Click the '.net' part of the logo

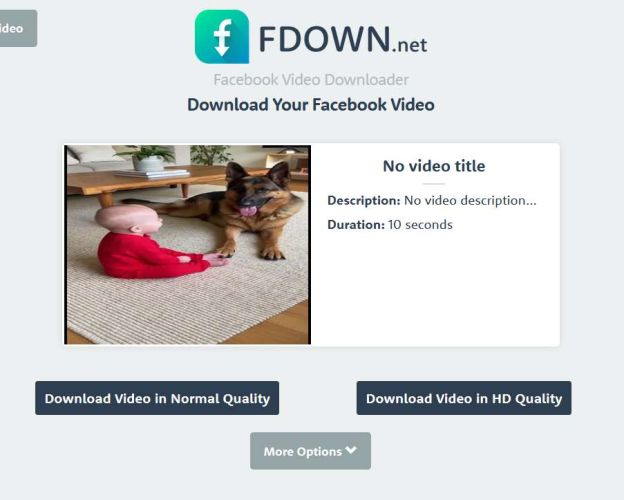pos(409,45)
